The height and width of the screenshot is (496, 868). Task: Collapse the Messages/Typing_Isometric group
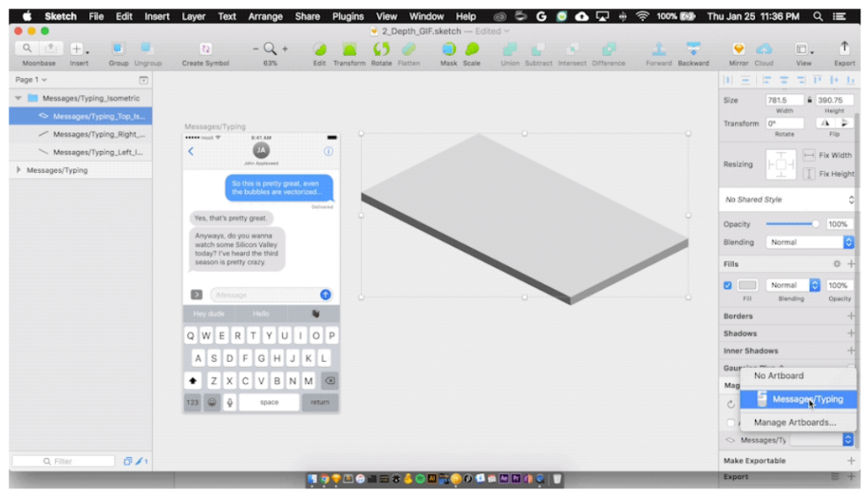(x=19, y=98)
